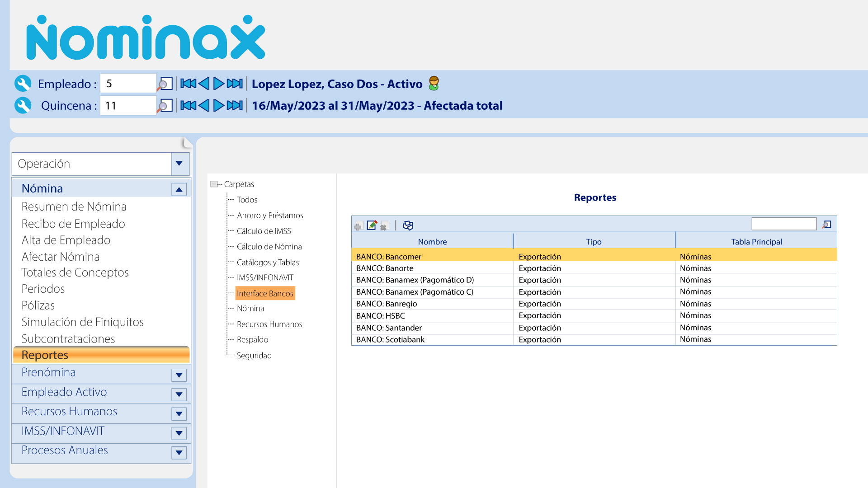Expand the Prenómina section

[x=179, y=375]
